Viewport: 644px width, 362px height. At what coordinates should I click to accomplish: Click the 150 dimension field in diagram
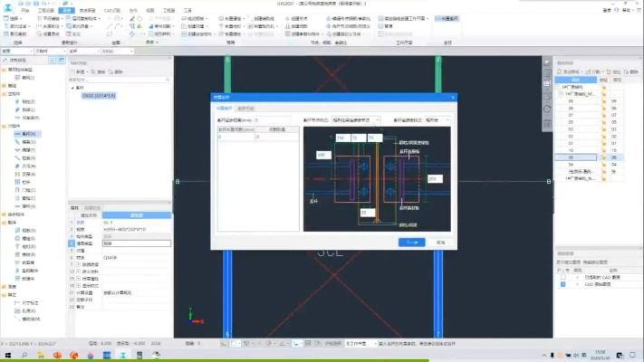[x=341, y=137]
